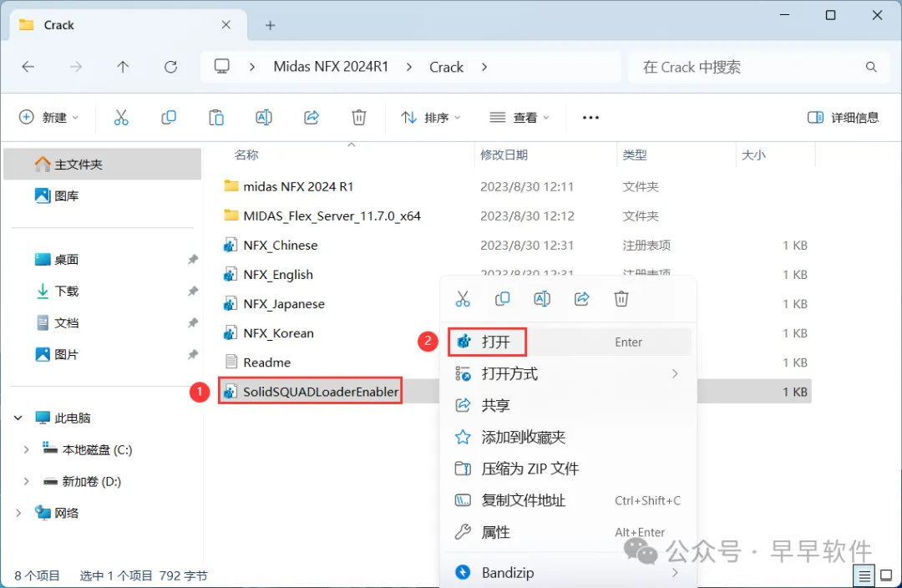902x588 pixels.
Task: Toggle the 详细信息 details pane
Action: (844, 118)
